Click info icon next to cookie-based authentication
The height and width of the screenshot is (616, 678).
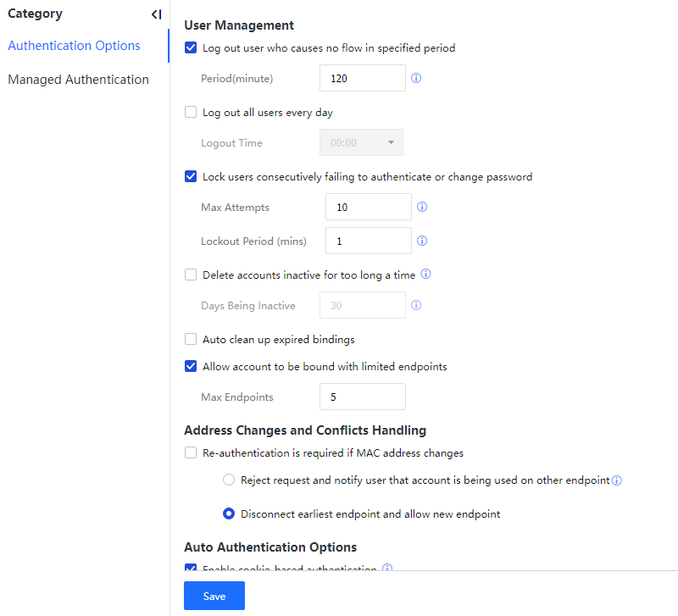tap(387, 569)
